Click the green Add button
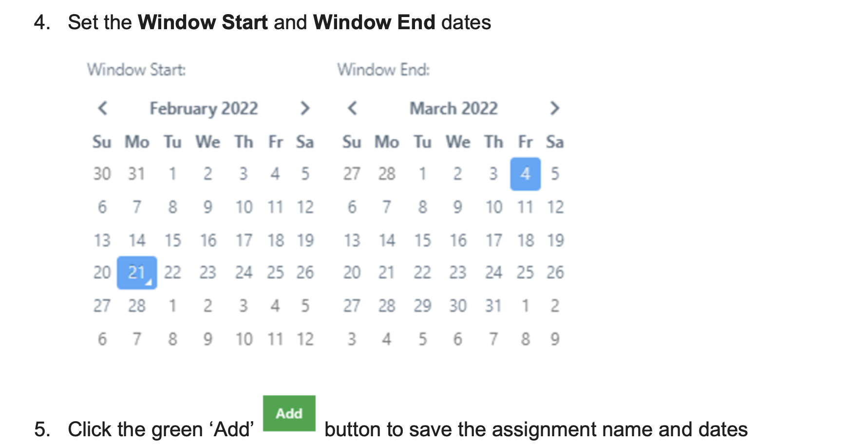868x446 pixels. [x=289, y=413]
